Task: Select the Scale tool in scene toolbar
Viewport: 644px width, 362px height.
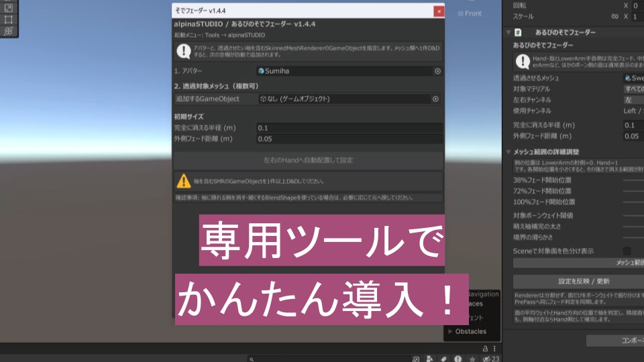Action: [8, 8]
